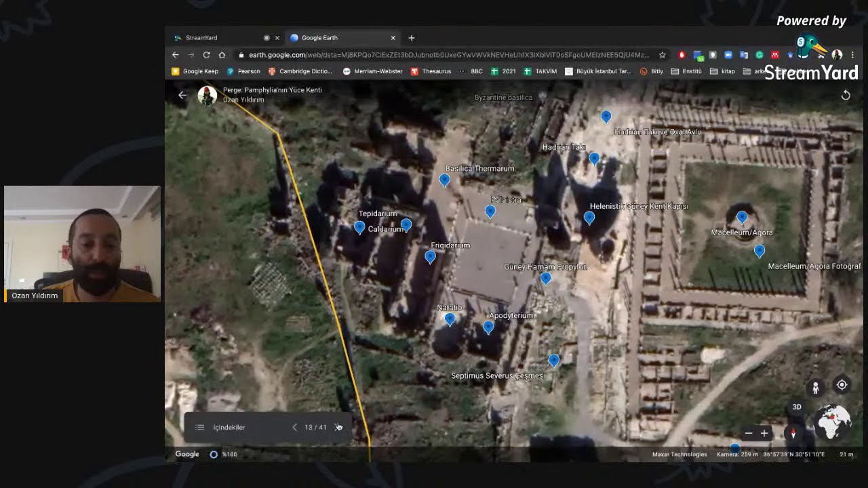Select the Natatio placemark pin
This screenshot has width=868, height=488.
coord(450,319)
